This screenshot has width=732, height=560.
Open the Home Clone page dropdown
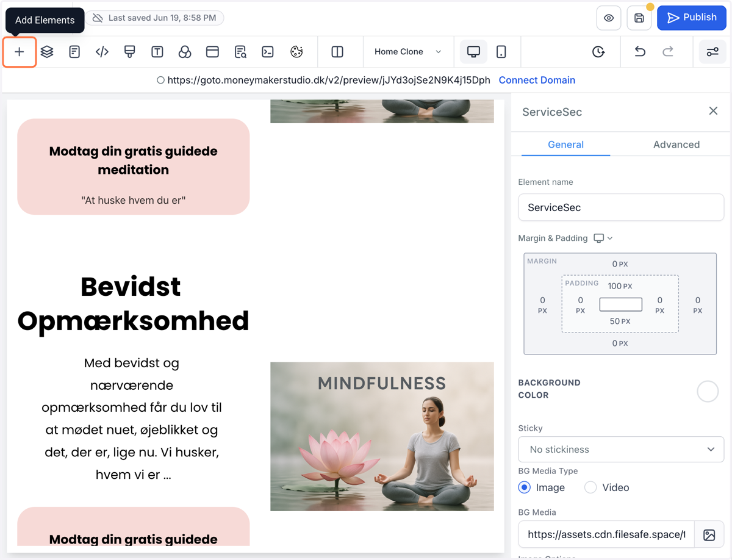point(408,52)
